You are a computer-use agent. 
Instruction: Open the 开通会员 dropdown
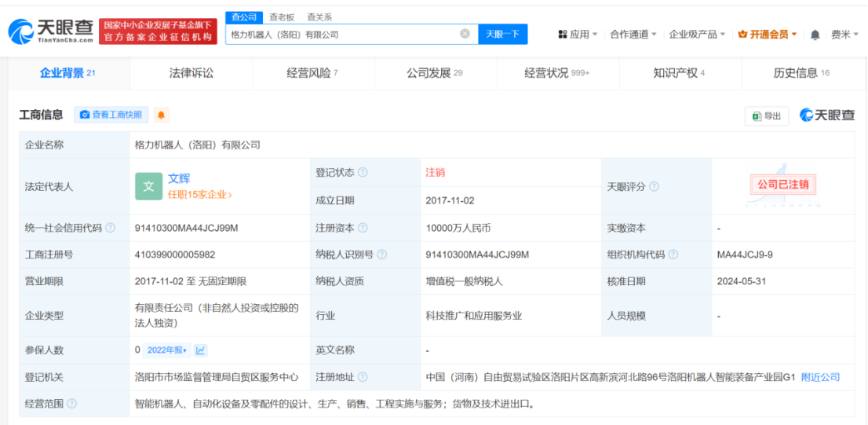[768, 35]
